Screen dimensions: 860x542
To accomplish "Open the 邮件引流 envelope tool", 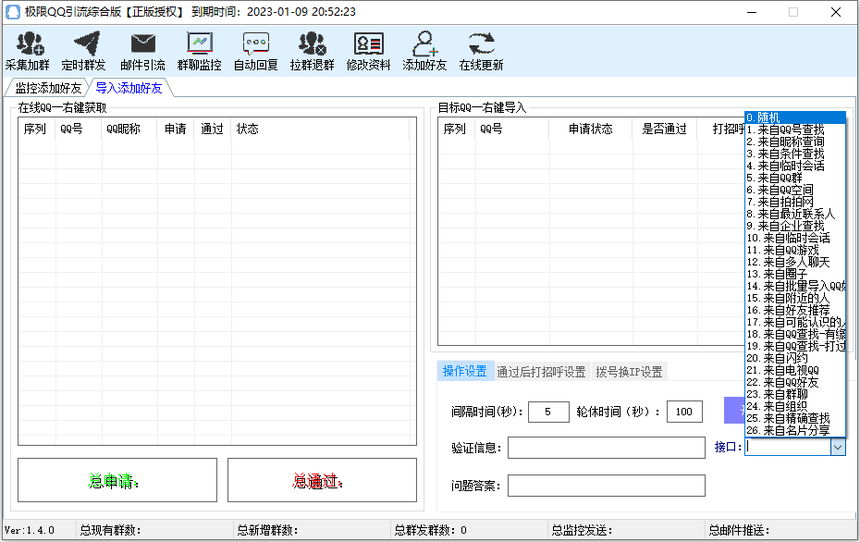I will (x=143, y=51).
